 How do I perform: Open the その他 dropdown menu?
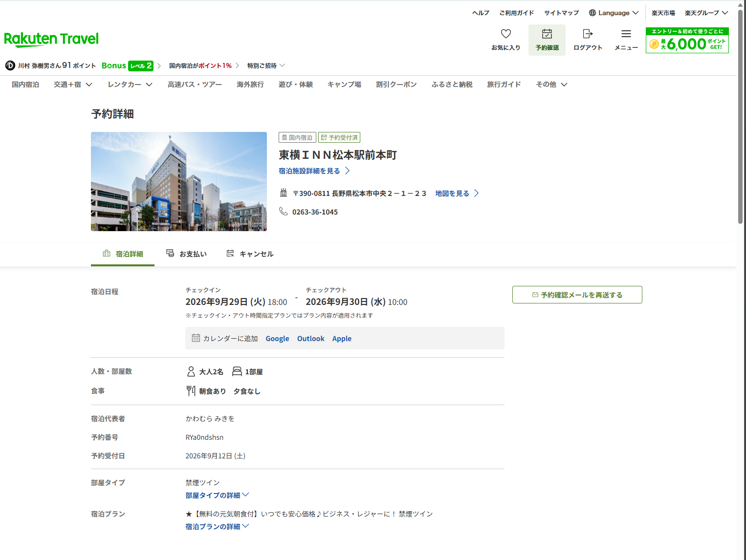551,85
